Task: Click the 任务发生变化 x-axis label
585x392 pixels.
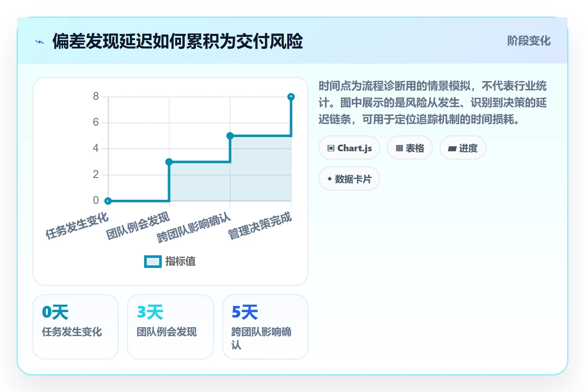Action: [x=77, y=226]
